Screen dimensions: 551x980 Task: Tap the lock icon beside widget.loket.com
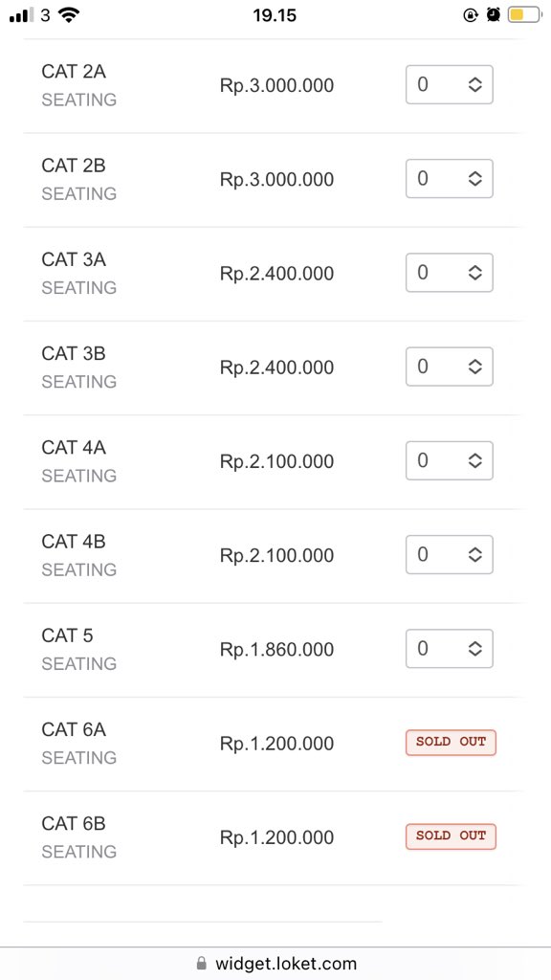[x=201, y=963]
